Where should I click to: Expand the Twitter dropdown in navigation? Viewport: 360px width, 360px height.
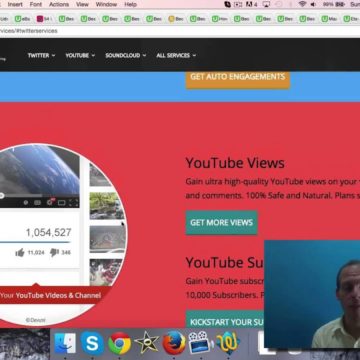click(x=41, y=55)
